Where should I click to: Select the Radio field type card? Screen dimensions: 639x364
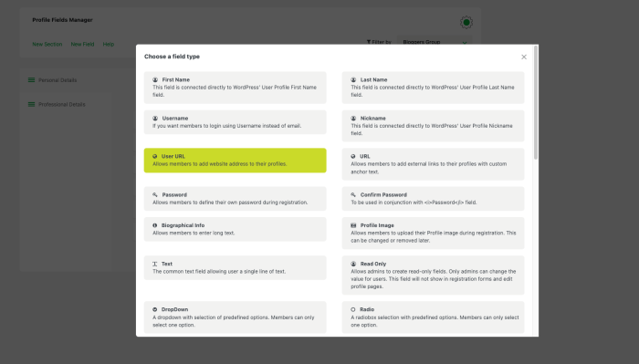(x=433, y=317)
